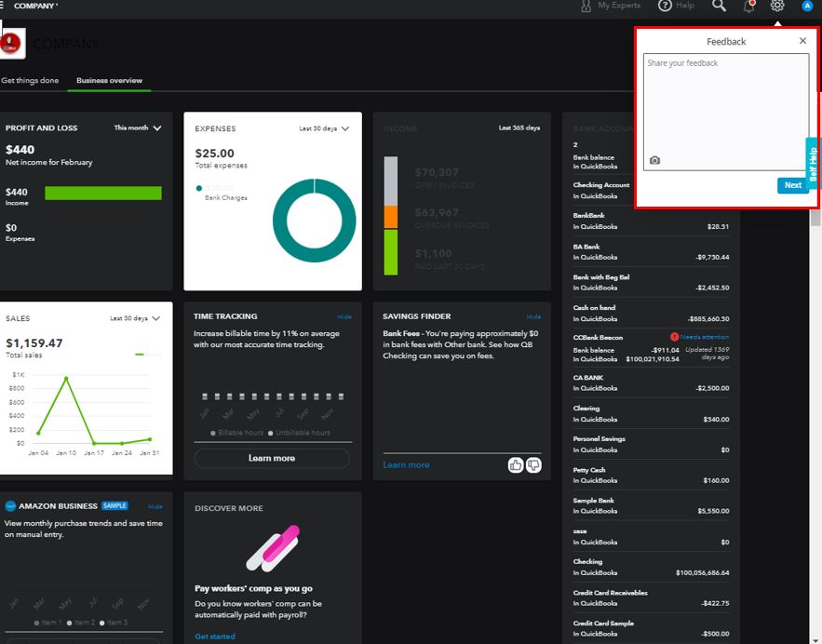Expand Profit and Loss 'This month' dropdown

(138, 128)
